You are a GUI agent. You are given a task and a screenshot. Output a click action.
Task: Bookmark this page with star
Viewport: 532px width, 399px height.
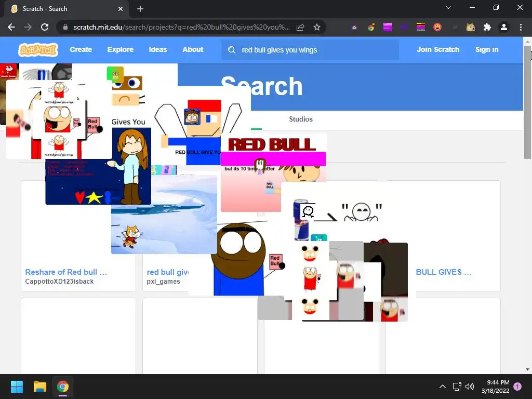(x=316, y=27)
